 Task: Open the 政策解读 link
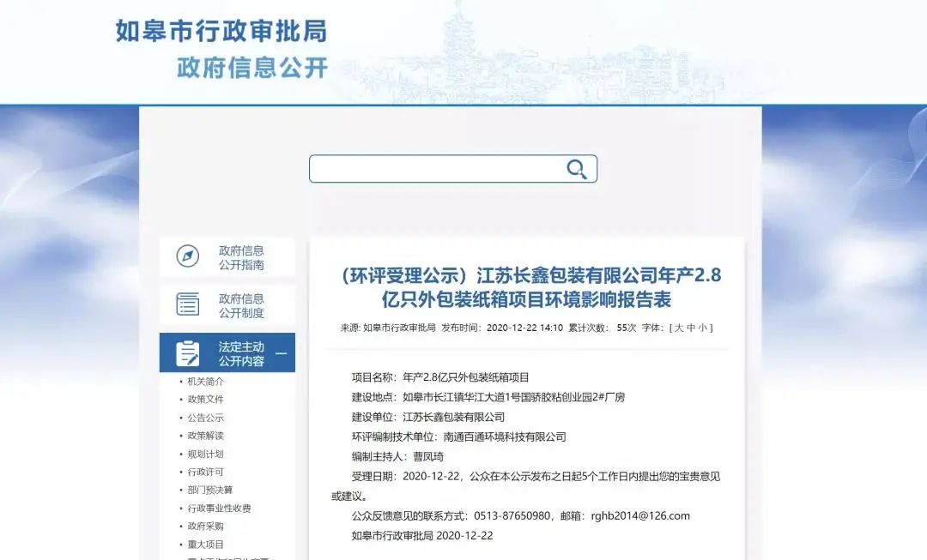tap(206, 436)
